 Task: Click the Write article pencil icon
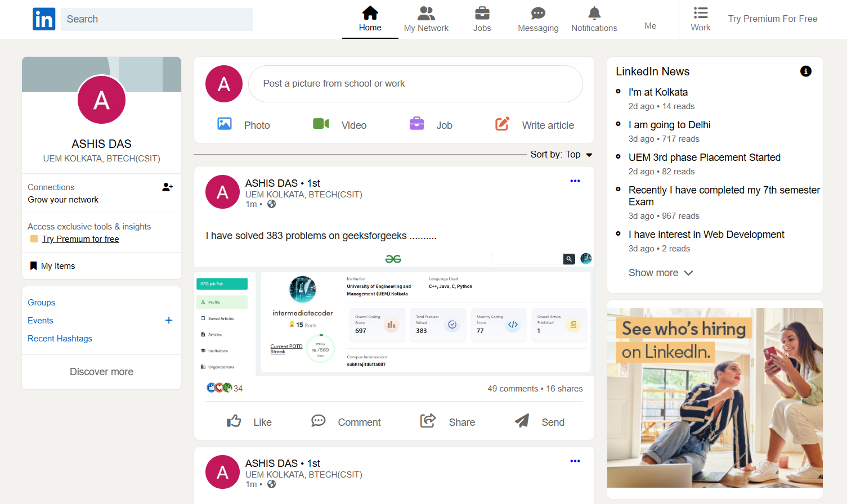click(x=502, y=123)
